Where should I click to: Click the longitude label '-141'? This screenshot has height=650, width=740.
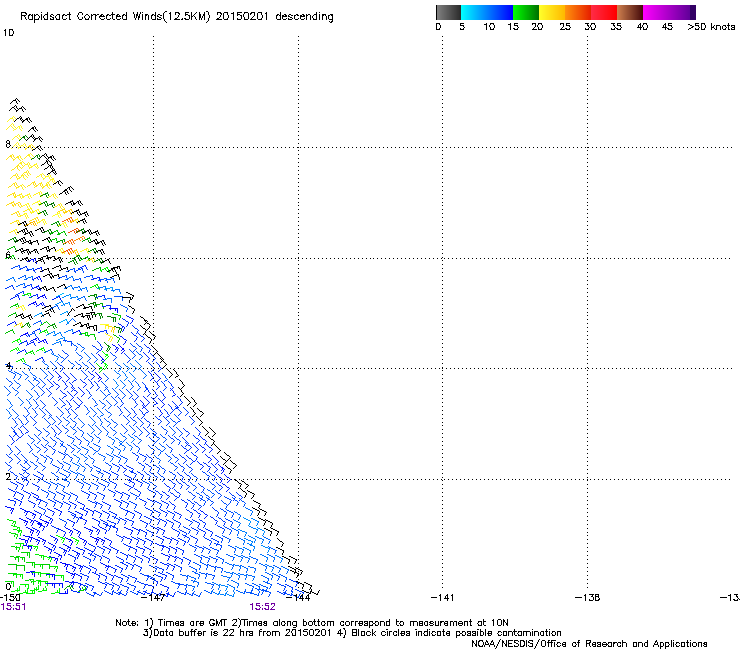(443, 598)
